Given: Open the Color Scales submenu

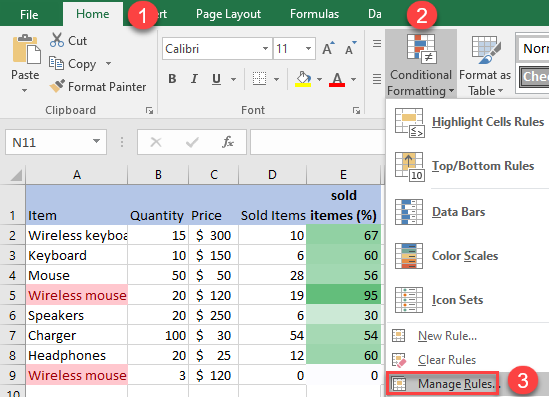Looking at the screenshot, I should pyautogui.click(x=469, y=256).
